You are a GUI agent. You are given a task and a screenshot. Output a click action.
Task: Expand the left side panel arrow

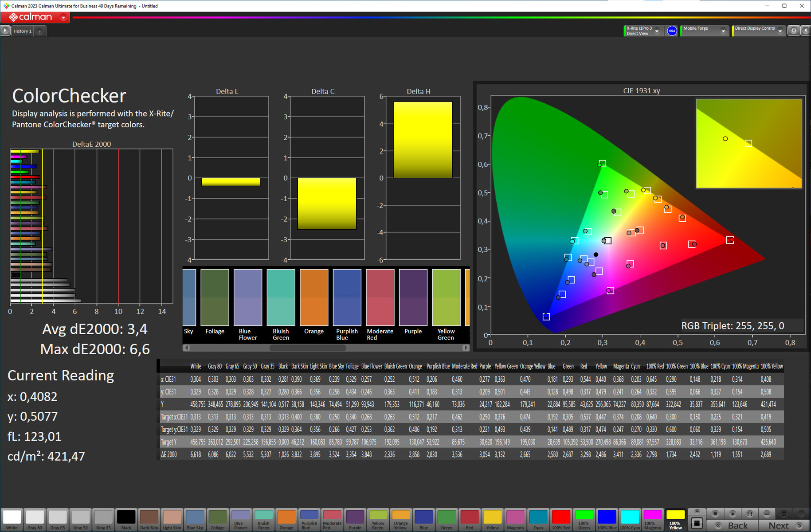click(5, 31)
